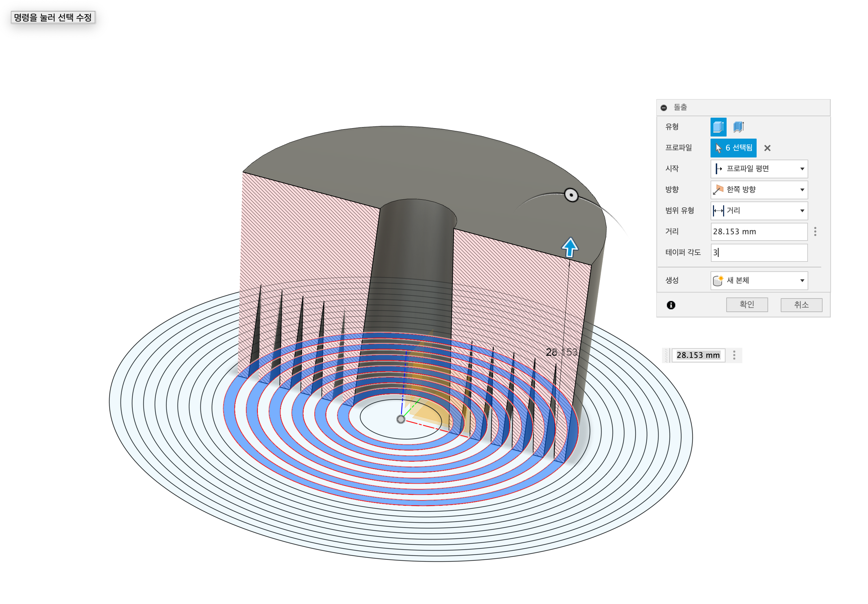Click the floating 28.153 mm canvas field

point(698,355)
